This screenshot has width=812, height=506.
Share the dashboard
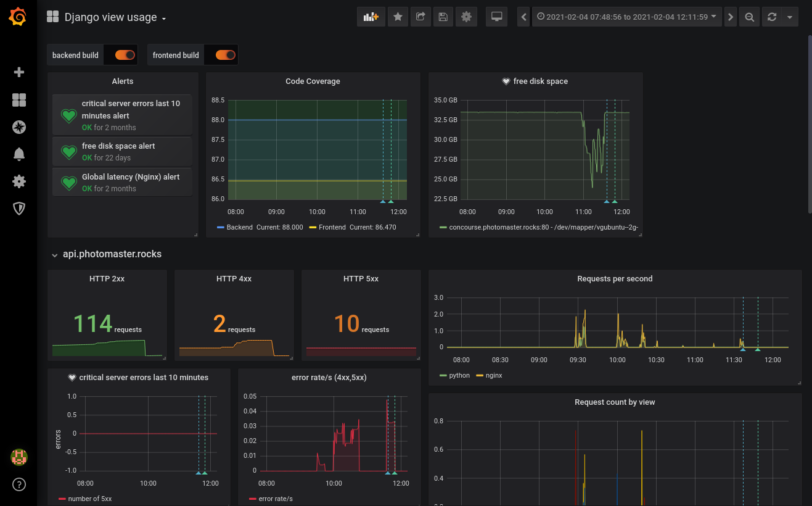[x=420, y=17]
